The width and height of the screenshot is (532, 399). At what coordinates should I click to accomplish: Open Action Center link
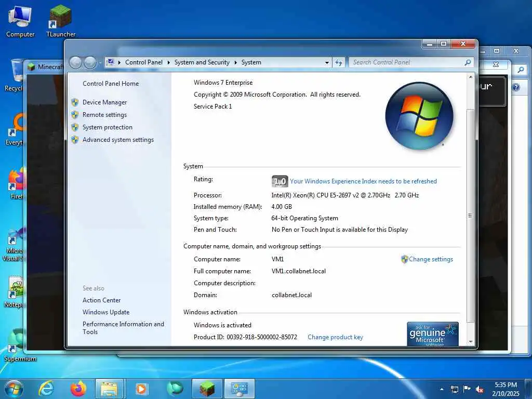click(101, 300)
